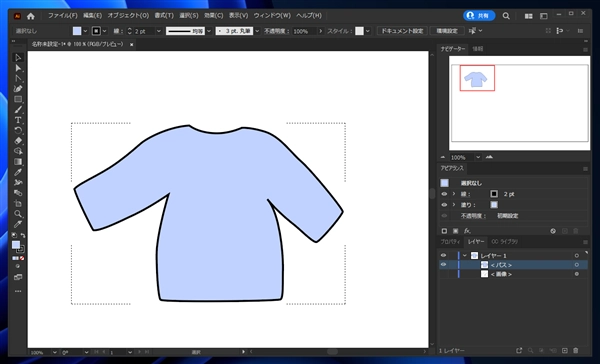
Task: Click the Paintbrush tool
Action: coord(18,110)
